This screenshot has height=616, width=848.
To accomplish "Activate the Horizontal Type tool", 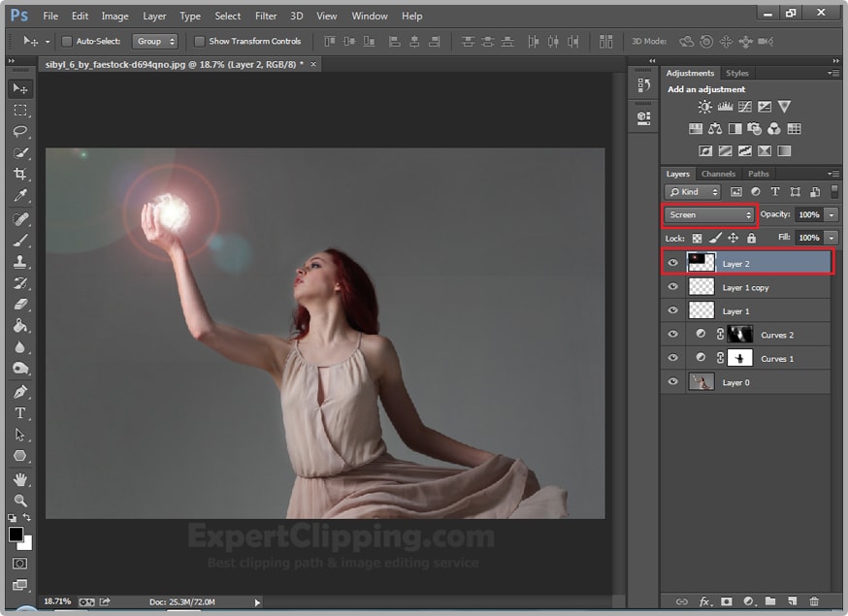I will pos(20,414).
